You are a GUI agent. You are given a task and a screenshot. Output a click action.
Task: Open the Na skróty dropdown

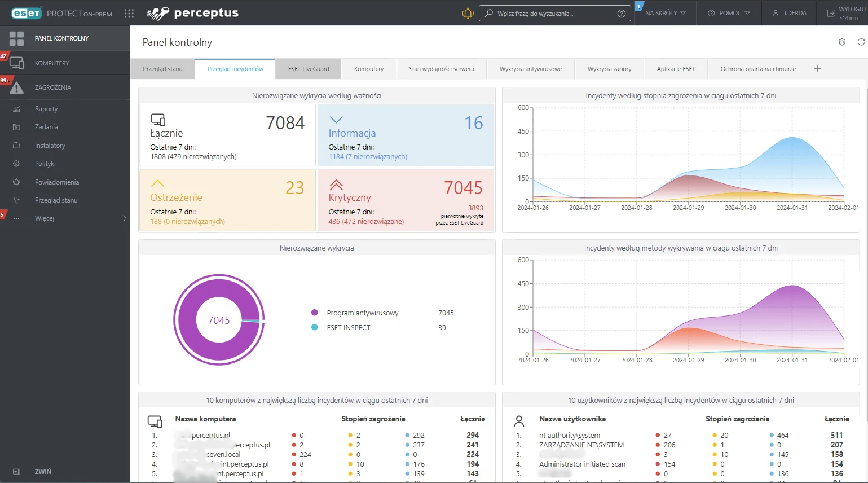(x=665, y=13)
